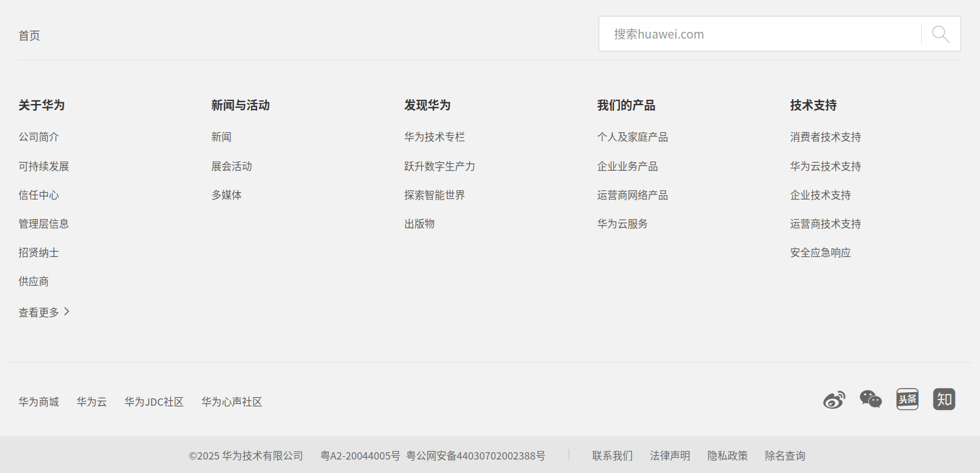Viewport: 980px width, 473px height.
Task: Open 公司简介 link
Action: pyautogui.click(x=39, y=137)
